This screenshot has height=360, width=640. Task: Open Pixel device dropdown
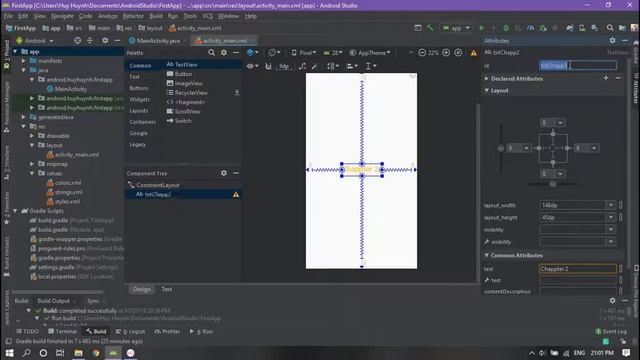point(304,53)
